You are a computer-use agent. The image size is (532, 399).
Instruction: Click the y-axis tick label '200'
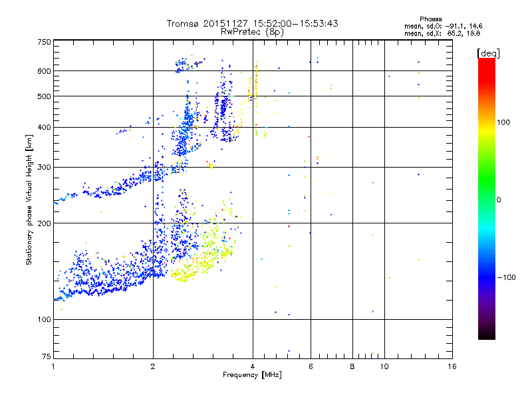coord(44,223)
